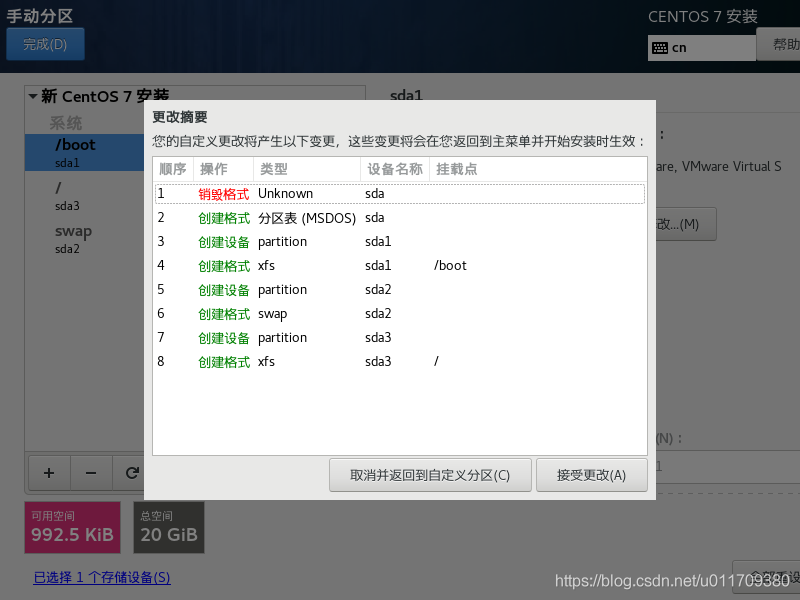
Task: Click the 修改...(M) button behind dialog
Action: click(x=686, y=224)
